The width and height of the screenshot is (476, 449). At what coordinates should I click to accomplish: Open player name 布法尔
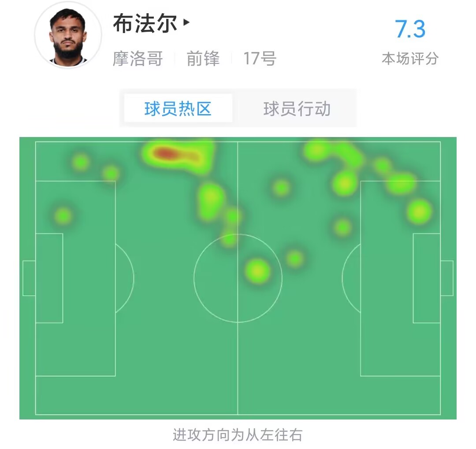tap(145, 23)
